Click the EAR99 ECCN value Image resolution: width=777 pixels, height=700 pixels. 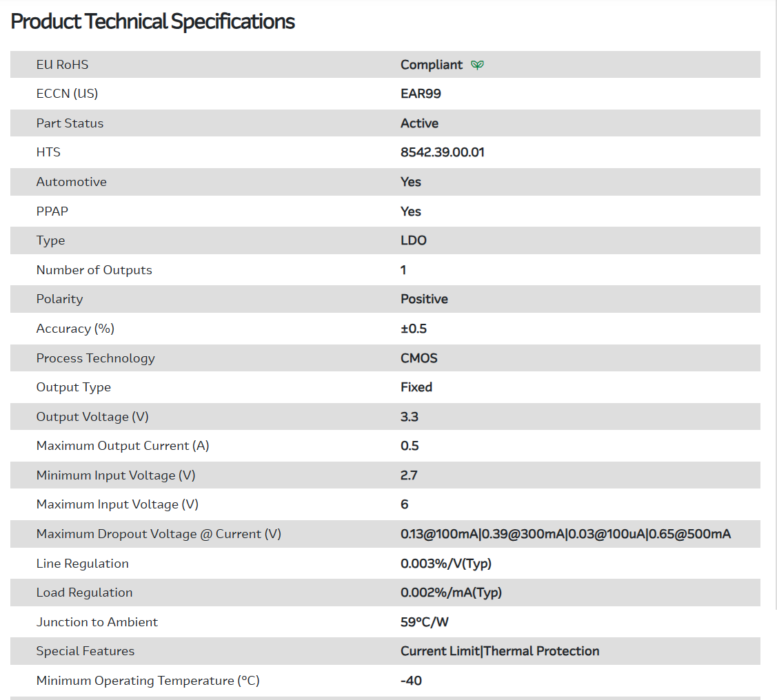[421, 94]
